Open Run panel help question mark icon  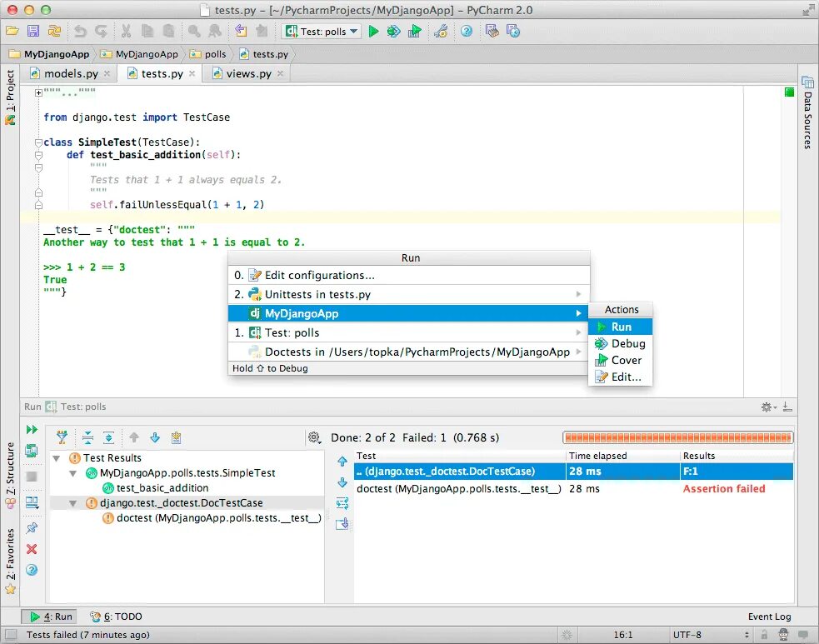pos(32,570)
